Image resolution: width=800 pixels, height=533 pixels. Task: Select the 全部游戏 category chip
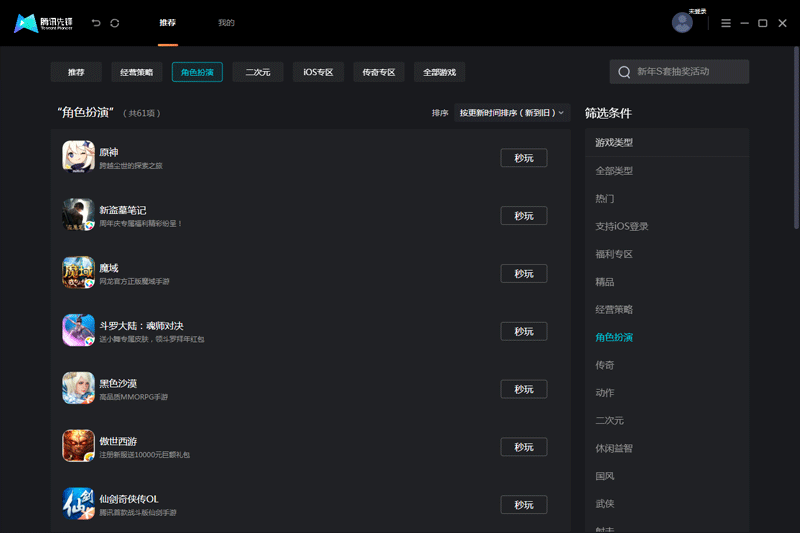[x=439, y=72]
